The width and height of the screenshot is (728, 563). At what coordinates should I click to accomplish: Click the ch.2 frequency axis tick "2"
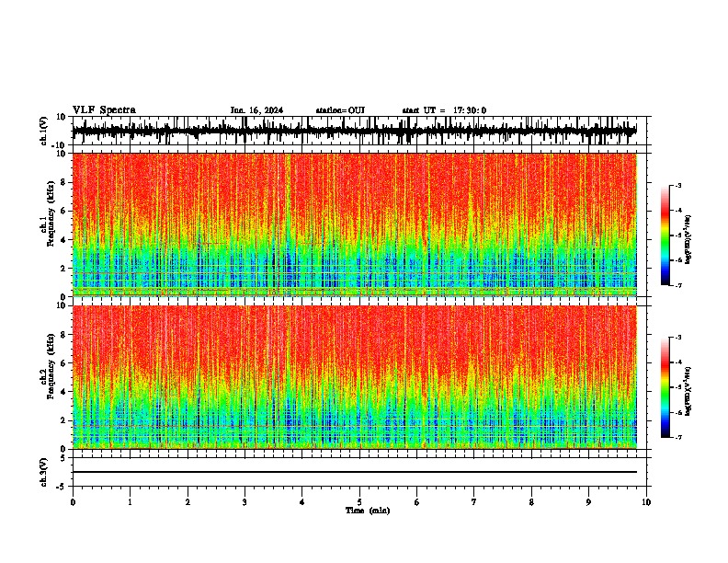[x=64, y=420]
